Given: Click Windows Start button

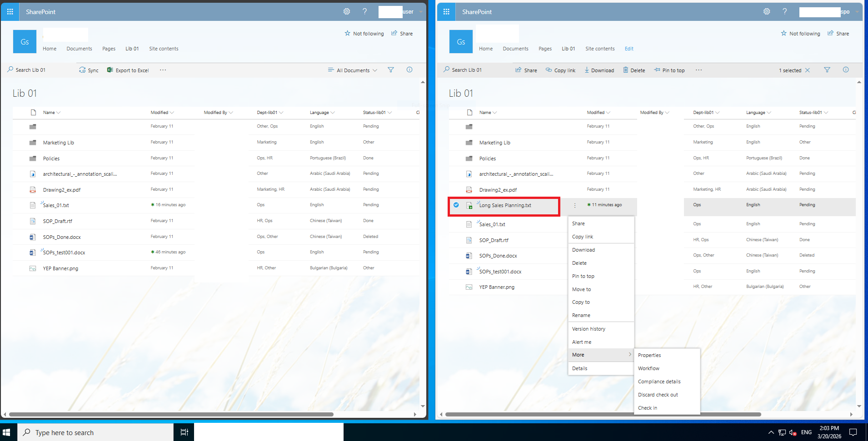Looking at the screenshot, I should pos(6,432).
